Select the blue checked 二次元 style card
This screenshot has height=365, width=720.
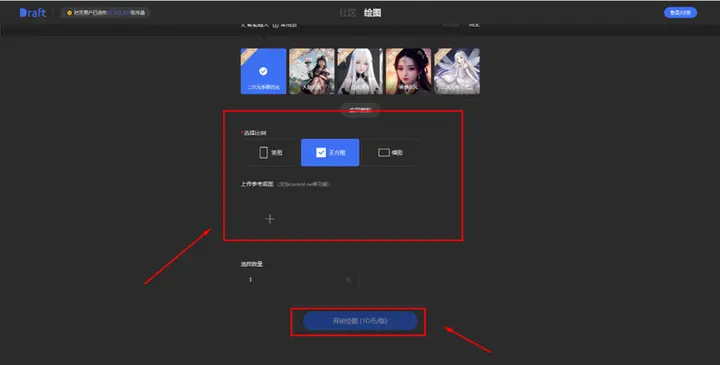point(263,71)
